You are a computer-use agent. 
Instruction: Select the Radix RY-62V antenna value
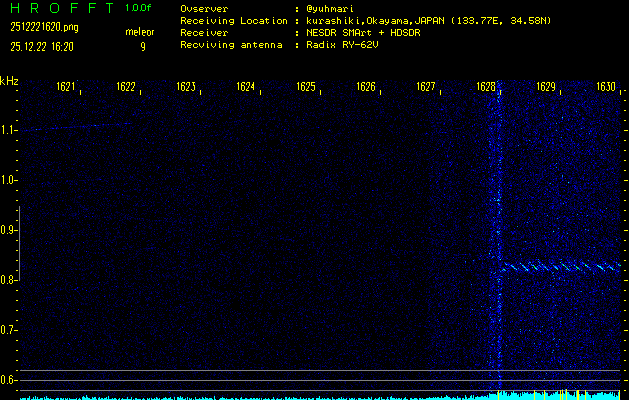pyautogui.click(x=342, y=45)
